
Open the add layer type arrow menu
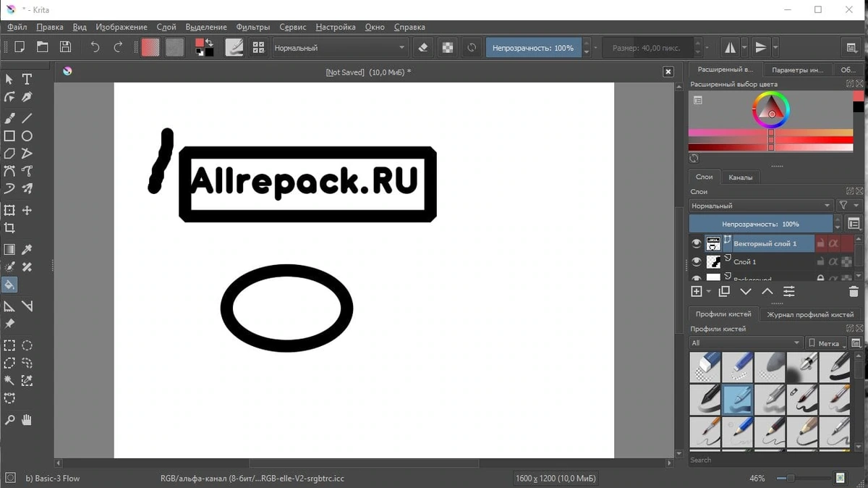(x=708, y=292)
